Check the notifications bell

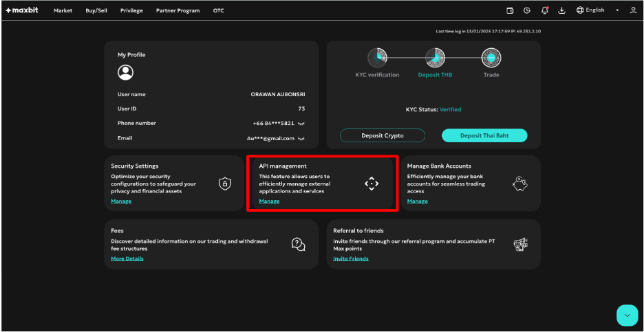click(x=545, y=10)
